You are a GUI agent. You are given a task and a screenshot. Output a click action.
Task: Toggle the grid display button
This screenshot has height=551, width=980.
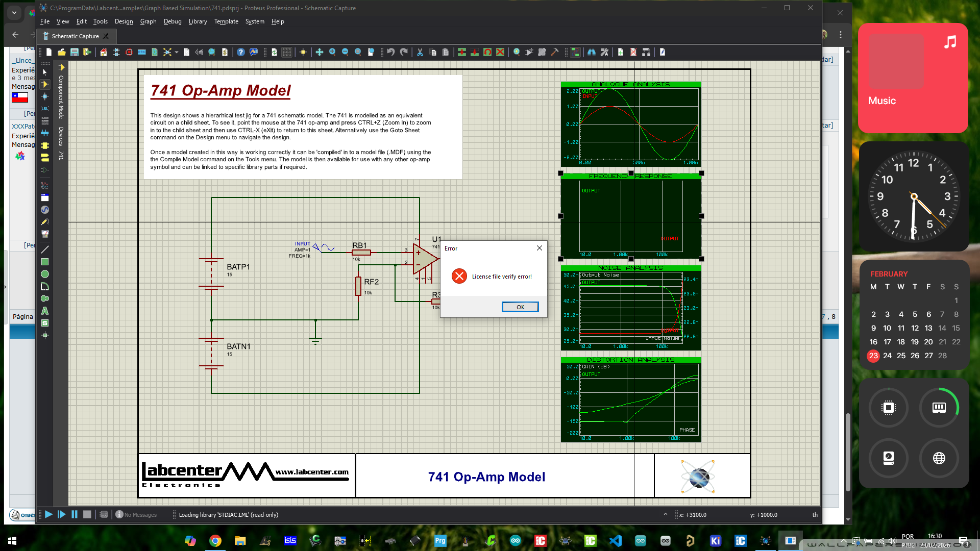click(287, 52)
